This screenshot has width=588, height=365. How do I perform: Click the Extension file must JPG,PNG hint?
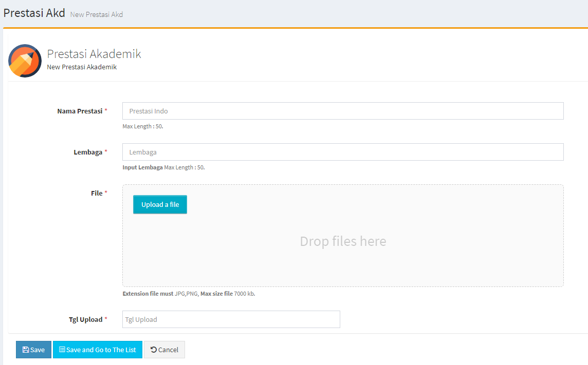pyautogui.click(x=160, y=294)
